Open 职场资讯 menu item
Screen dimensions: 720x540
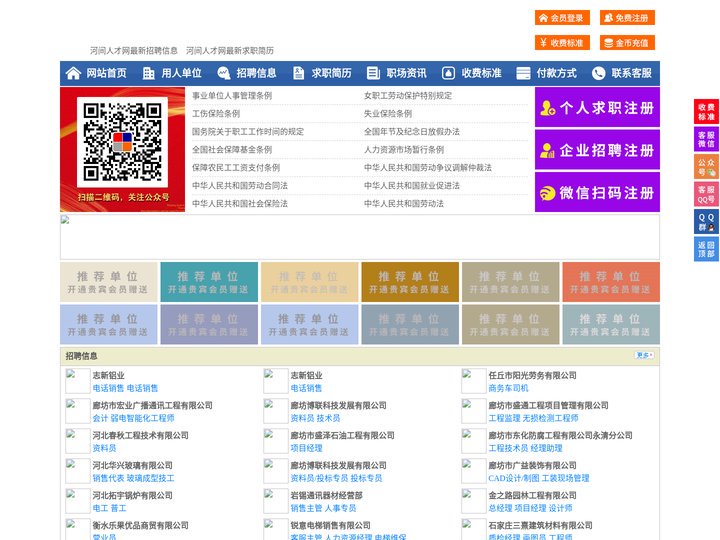pos(406,73)
